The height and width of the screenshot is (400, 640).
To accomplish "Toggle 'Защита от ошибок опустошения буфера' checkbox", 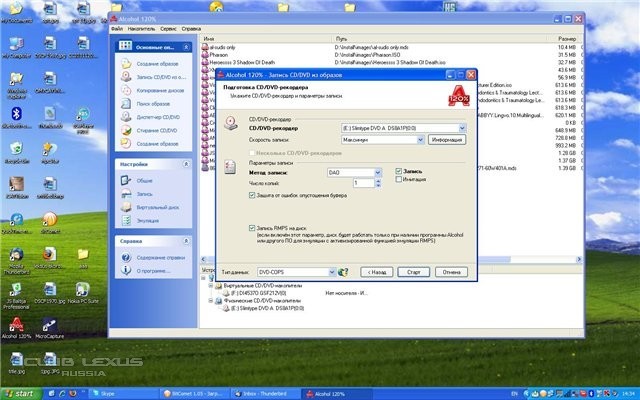I will tap(252, 195).
